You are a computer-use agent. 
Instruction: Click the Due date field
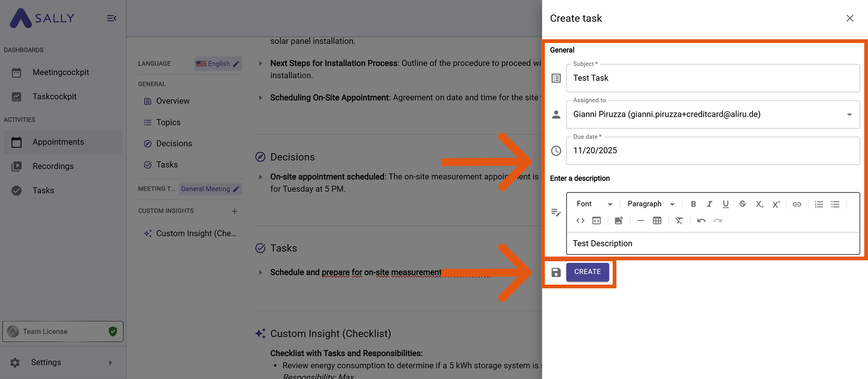pos(712,150)
